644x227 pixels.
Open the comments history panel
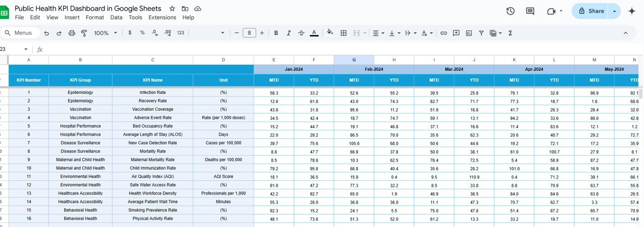point(530,11)
